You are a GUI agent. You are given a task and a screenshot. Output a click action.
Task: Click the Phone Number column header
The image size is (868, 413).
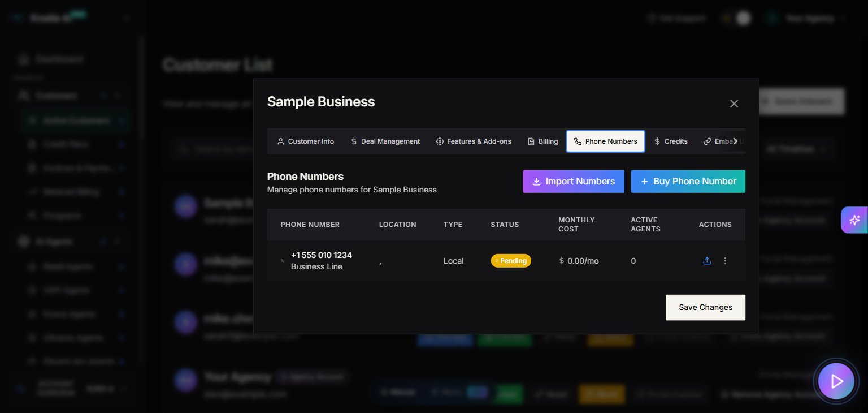tap(310, 225)
